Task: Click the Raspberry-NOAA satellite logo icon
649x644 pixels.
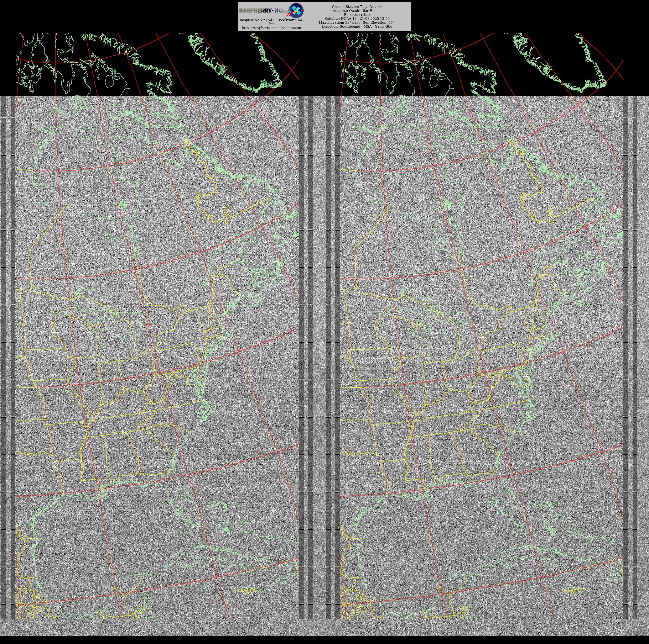Action: click(x=296, y=10)
